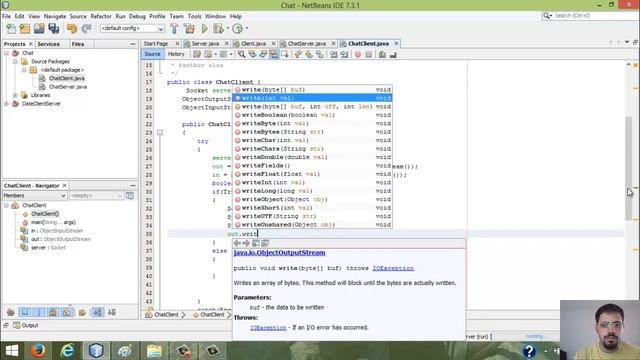Collapse the default package node
Screen dimensions: 640x360
(24, 70)
